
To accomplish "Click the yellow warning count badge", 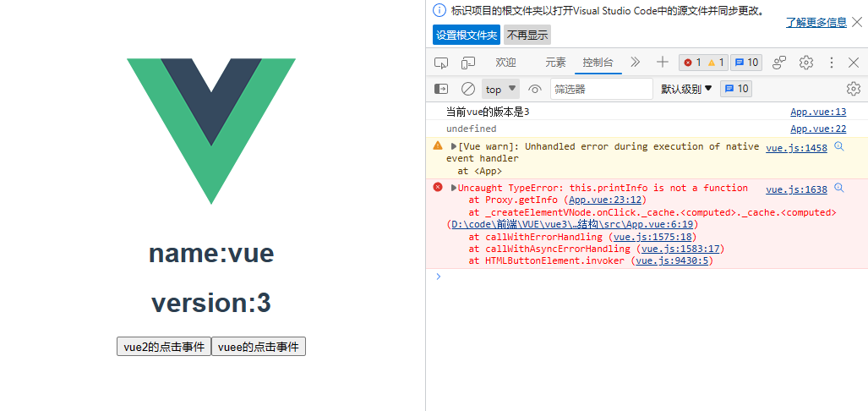I will click(716, 63).
